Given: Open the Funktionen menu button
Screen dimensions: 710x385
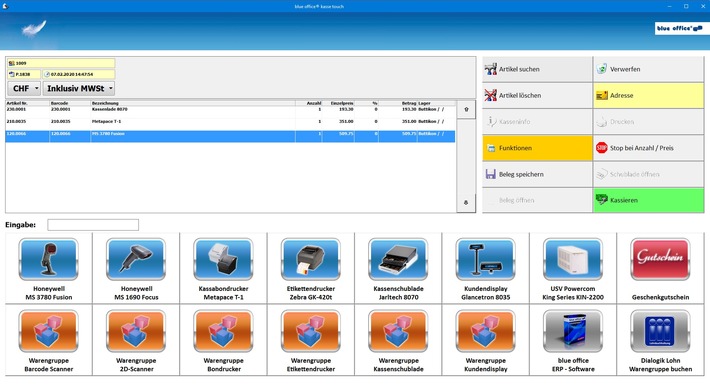Looking at the screenshot, I should click(x=537, y=148).
